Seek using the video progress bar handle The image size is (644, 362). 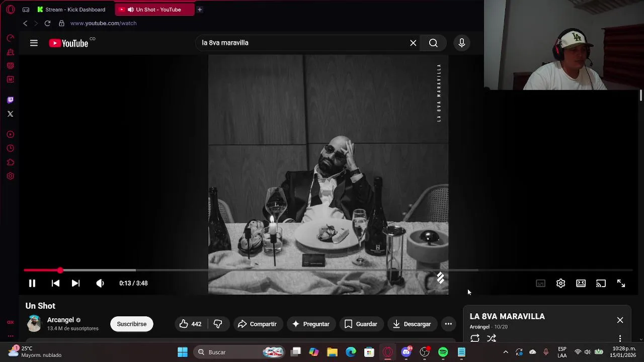click(60, 270)
